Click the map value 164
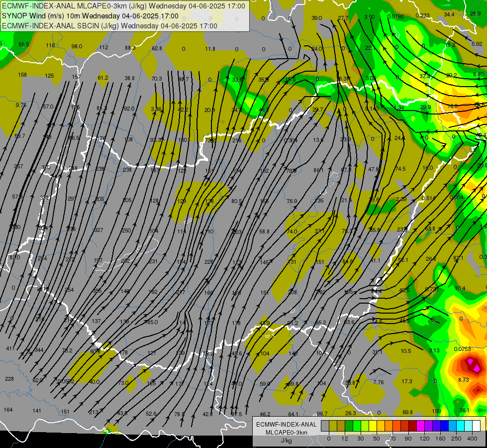 (8, 410)
